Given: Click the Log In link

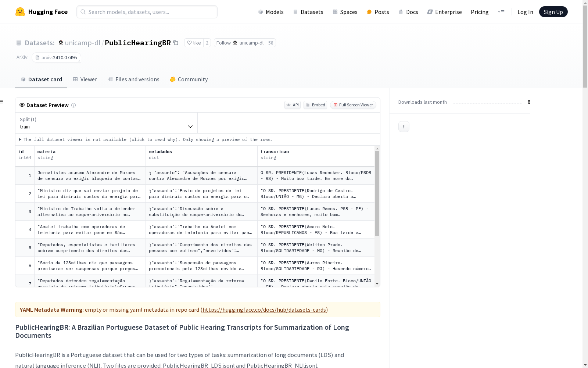Looking at the screenshot, I should coord(525,12).
